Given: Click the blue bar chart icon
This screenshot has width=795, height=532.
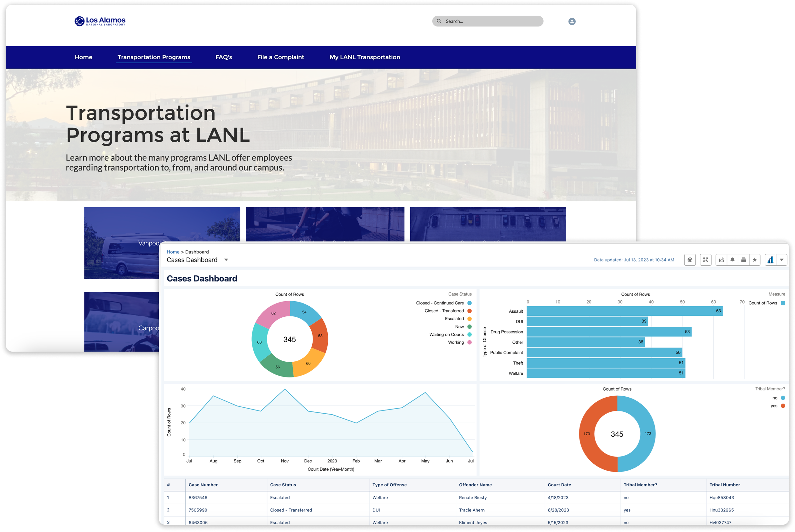Looking at the screenshot, I should (770, 260).
